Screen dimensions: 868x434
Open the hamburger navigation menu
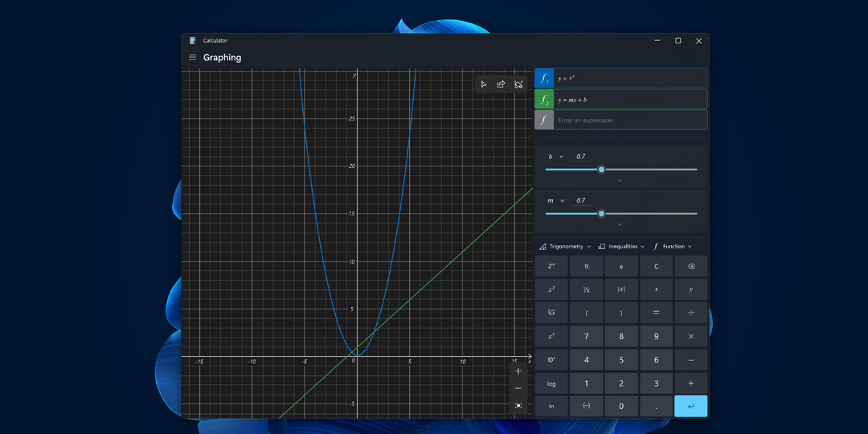193,57
